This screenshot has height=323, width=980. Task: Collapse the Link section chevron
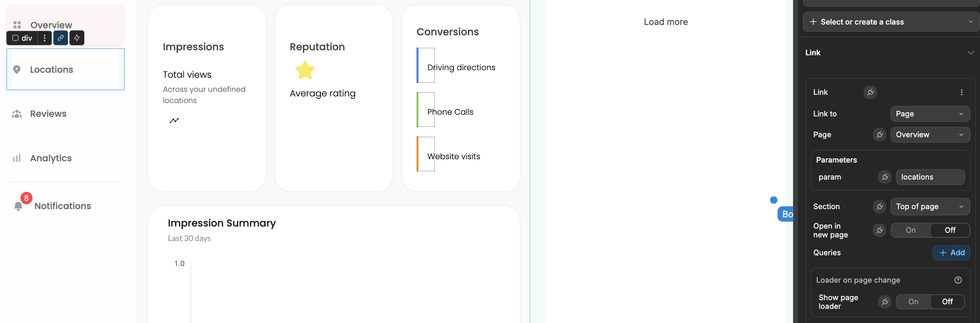coord(970,53)
